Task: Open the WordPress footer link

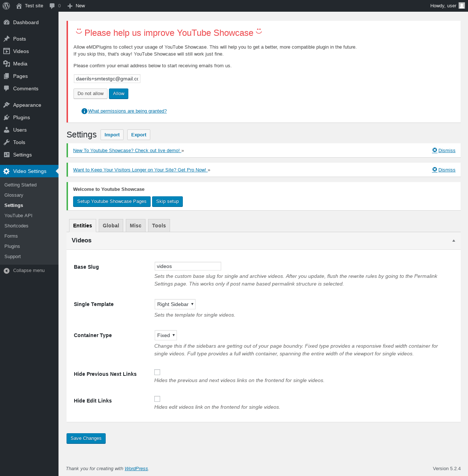Action: [136, 469]
